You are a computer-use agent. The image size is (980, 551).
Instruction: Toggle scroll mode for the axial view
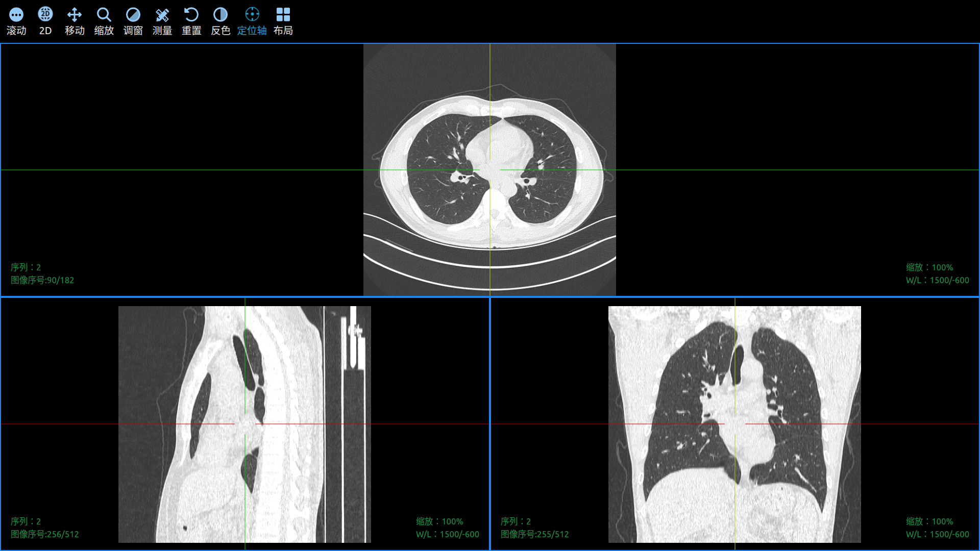(17, 20)
